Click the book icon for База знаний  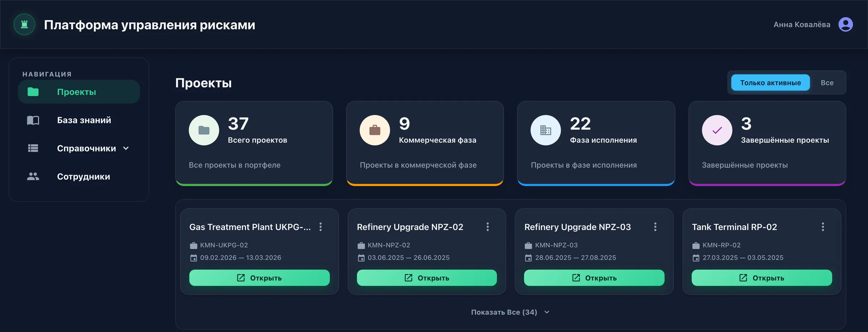[33, 120]
